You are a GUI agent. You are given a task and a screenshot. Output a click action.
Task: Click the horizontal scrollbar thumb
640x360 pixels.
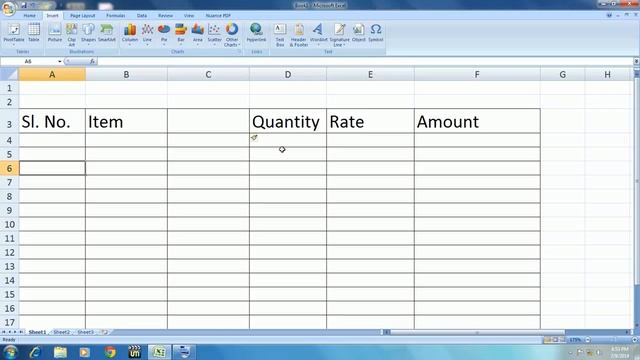coord(478,332)
